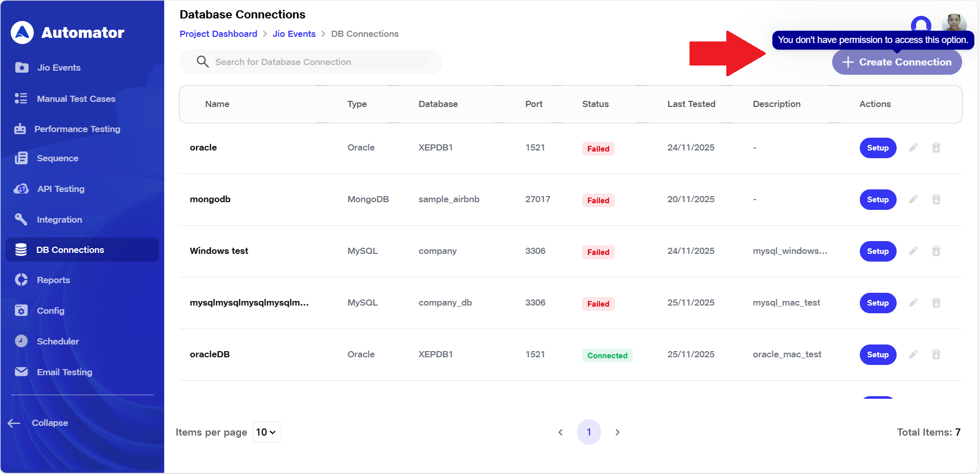
Task: Go to the next page arrow
Action: pyautogui.click(x=617, y=433)
